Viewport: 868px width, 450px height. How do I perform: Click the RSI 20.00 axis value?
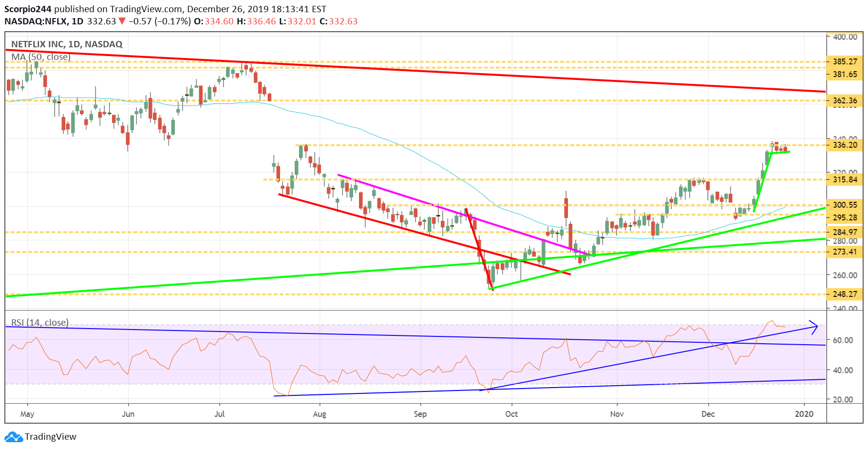coord(843,399)
